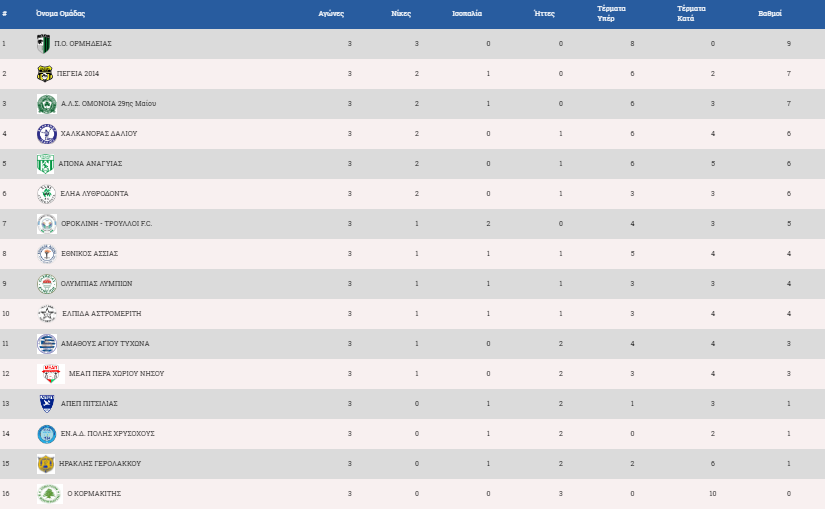
Task: Click the ΧΑΛΚΑΝΟΡΑΣ ΔΑΛΙΟΥ blue round crest
Action: pyautogui.click(x=47, y=134)
